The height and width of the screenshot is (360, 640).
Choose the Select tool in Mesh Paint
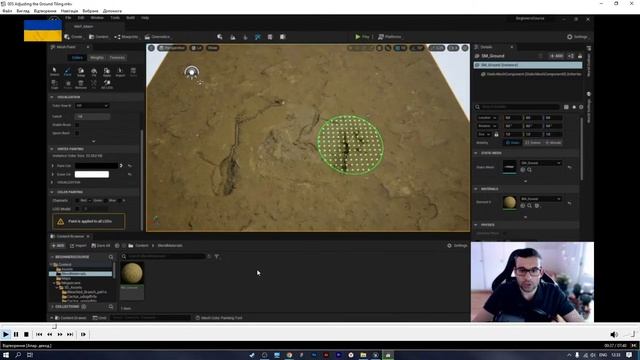click(54, 72)
